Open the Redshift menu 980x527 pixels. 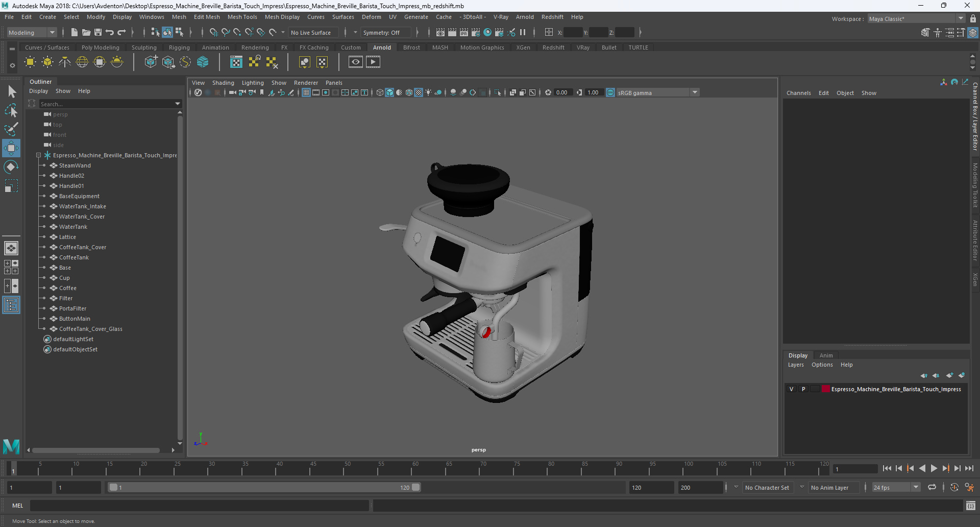[x=552, y=17]
